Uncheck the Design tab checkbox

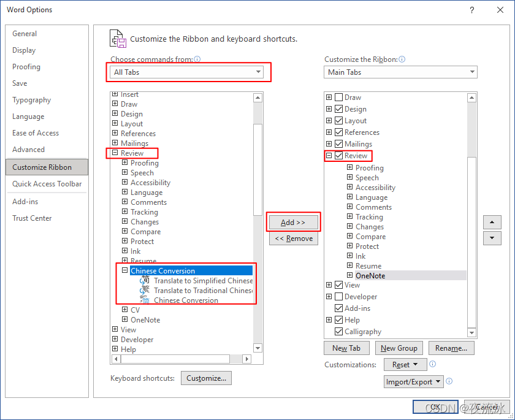[338, 109]
